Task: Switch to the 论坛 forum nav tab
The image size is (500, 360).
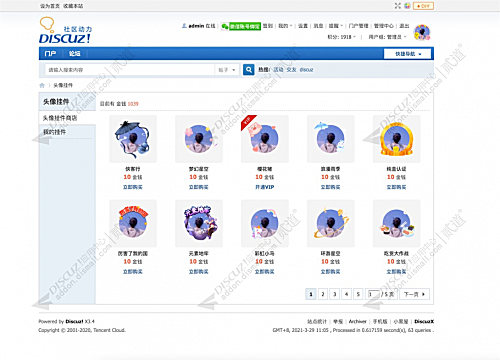Action: [x=74, y=54]
